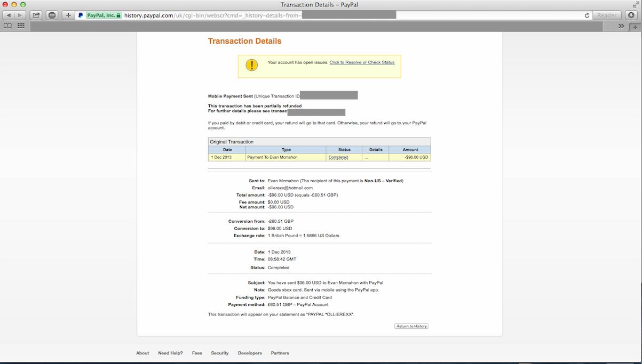Click the Adblock Plus extension icon
This screenshot has width=642, height=364.
(x=52, y=15)
